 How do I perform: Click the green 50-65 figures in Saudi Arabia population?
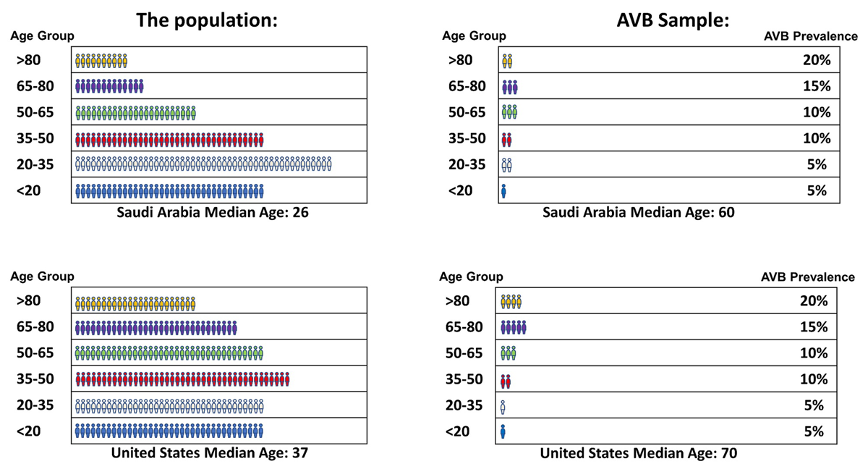pos(136,113)
